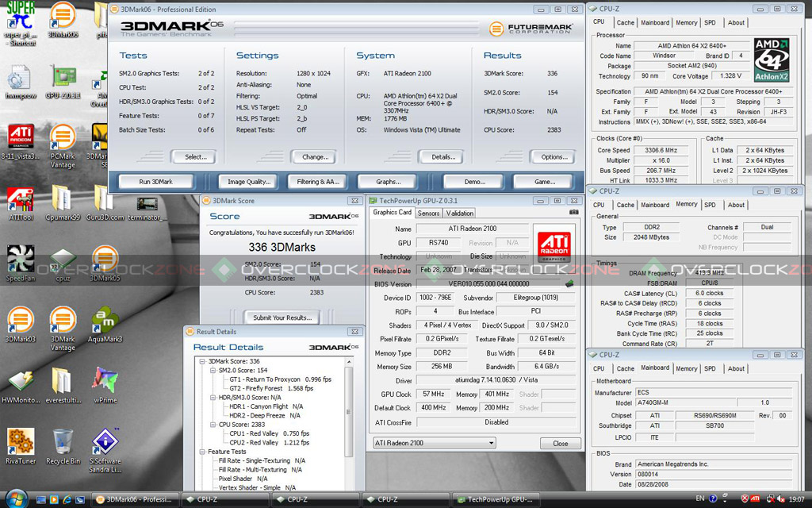The width and height of the screenshot is (812, 508).
Task: Click Details... under System
Action: coord(440,156)
